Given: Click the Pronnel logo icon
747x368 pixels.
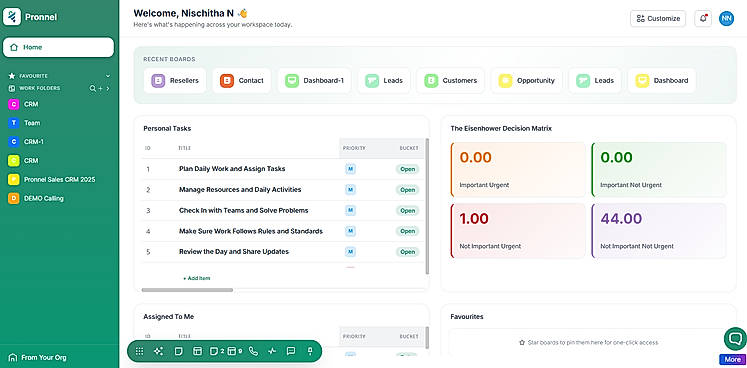Looking at the screenshot, I should click(x=12, y=17).
